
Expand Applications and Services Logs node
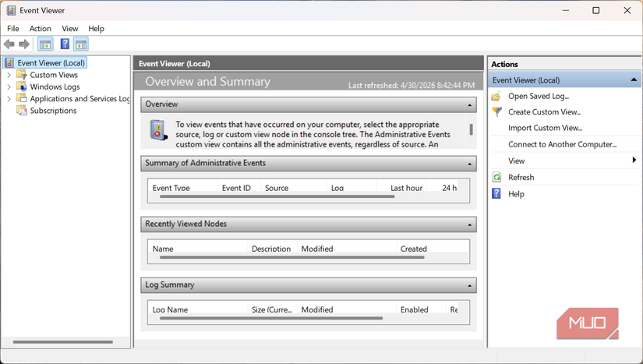point(9,99)
